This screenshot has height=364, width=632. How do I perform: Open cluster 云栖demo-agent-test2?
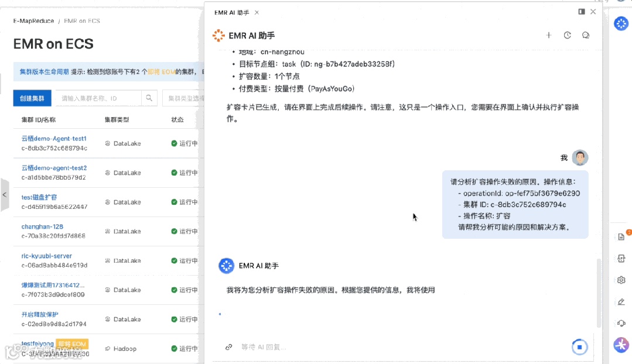coord(54,168)
